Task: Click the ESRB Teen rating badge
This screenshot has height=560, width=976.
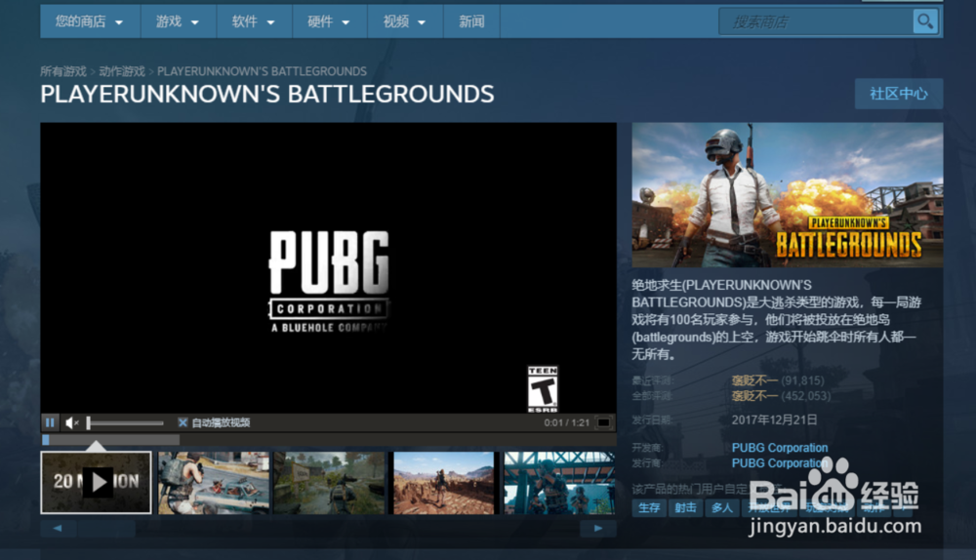Action: 543,389
